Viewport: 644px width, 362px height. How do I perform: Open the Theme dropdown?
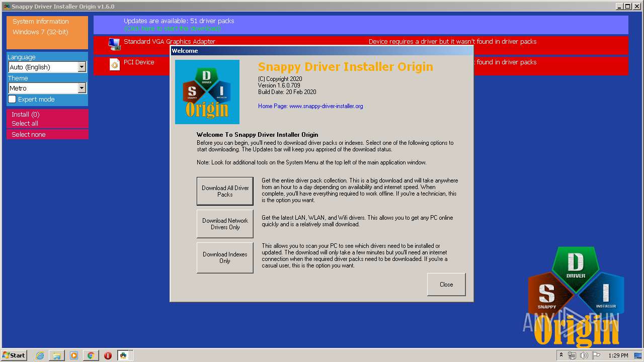click(x=47, y=88)
